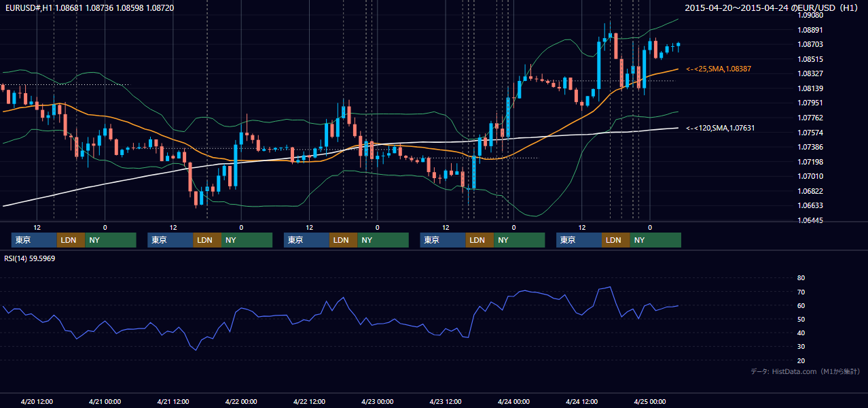Select the 2015-04-20〜2015-04-24 EUR/USD (H1) title
This screenshot has width=868, height=408.
click(x=773, y=7)
